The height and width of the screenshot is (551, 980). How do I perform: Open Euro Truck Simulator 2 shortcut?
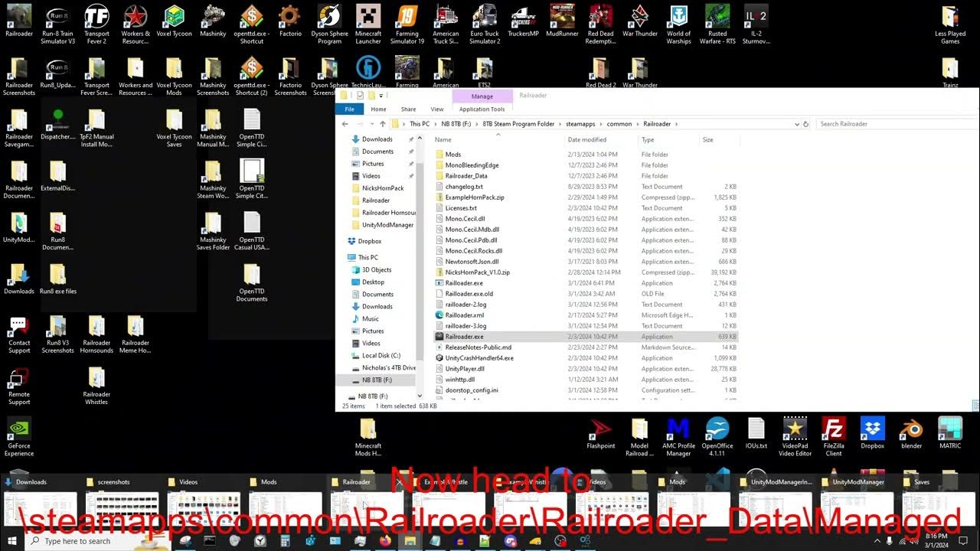485,24
